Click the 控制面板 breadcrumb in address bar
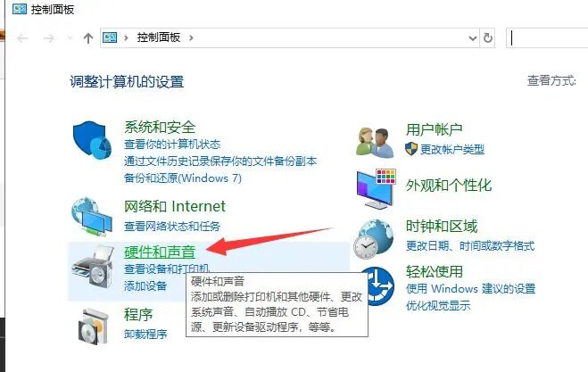This screenshot has height=372, width=588. point(159,37)
